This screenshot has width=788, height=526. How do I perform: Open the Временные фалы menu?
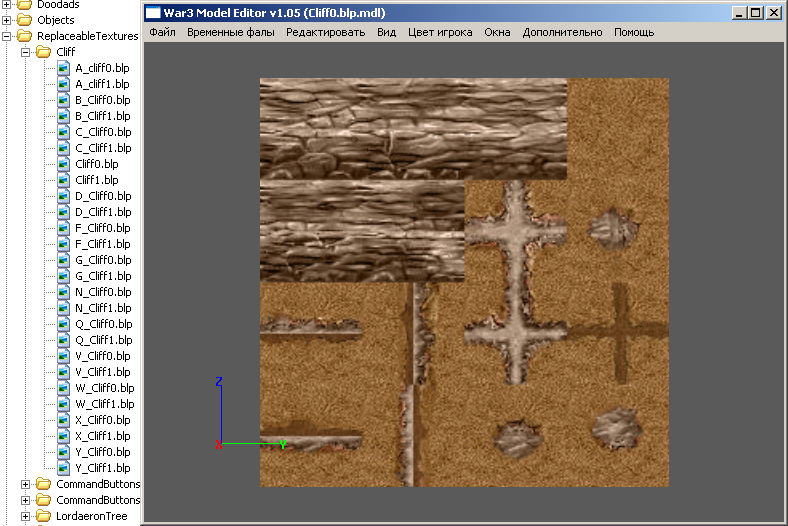coord(231,32)
